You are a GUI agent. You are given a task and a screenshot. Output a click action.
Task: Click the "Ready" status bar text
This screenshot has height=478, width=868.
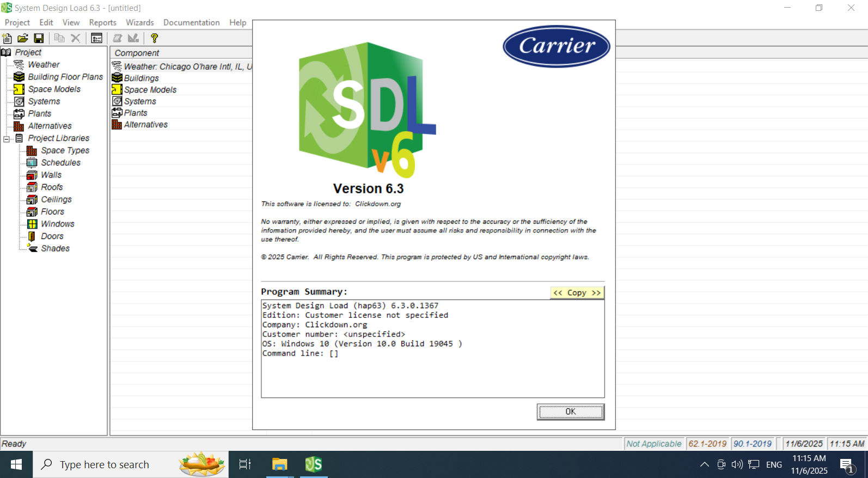click(14, 444)
